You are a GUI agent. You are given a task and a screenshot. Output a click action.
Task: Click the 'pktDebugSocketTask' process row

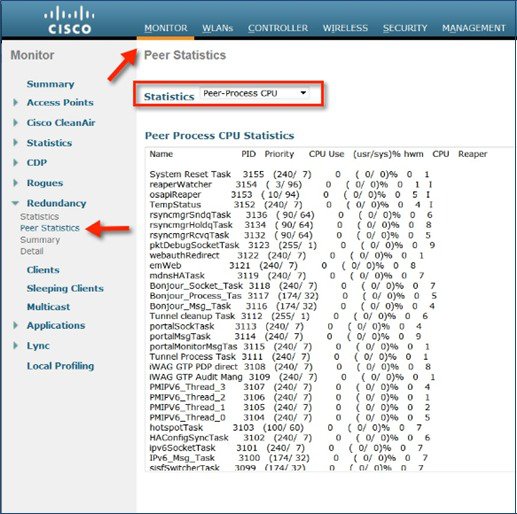[x=292, y=245]
